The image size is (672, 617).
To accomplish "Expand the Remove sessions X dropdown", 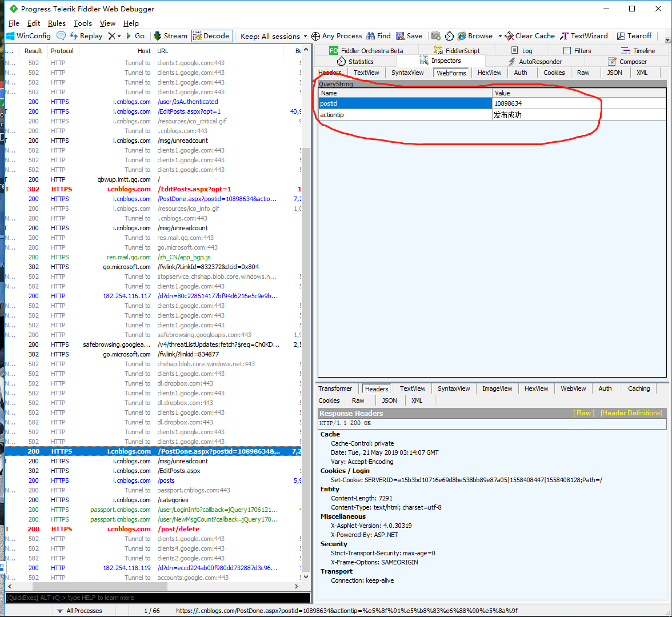I will pos(119,36).
